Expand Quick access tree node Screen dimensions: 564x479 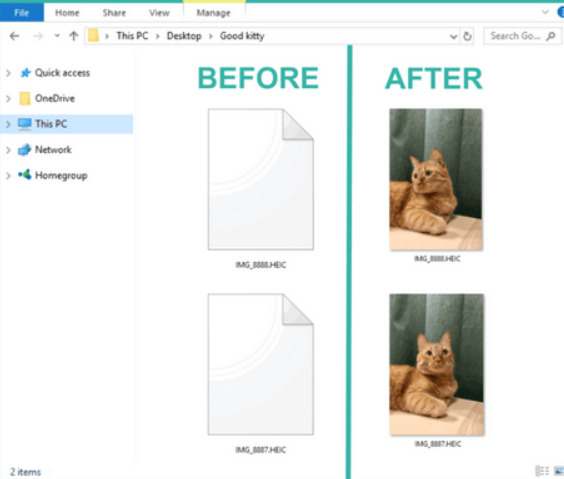coord(8,73)
